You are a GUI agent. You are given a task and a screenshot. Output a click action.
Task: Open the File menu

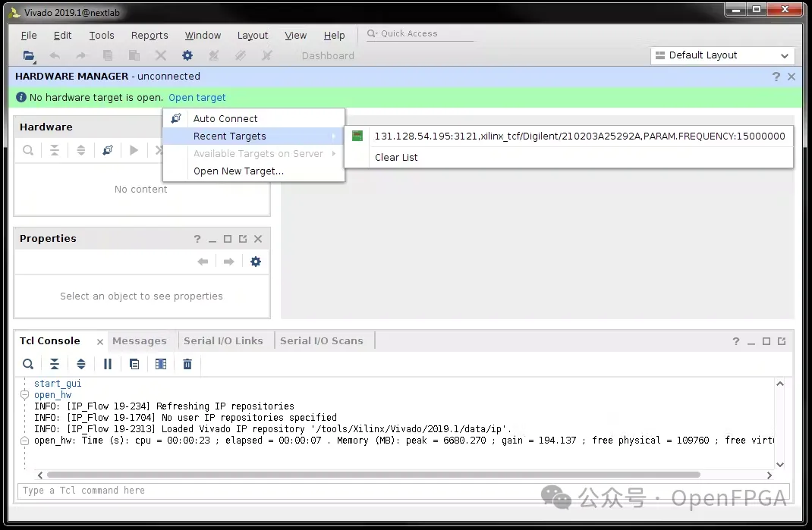29,35
